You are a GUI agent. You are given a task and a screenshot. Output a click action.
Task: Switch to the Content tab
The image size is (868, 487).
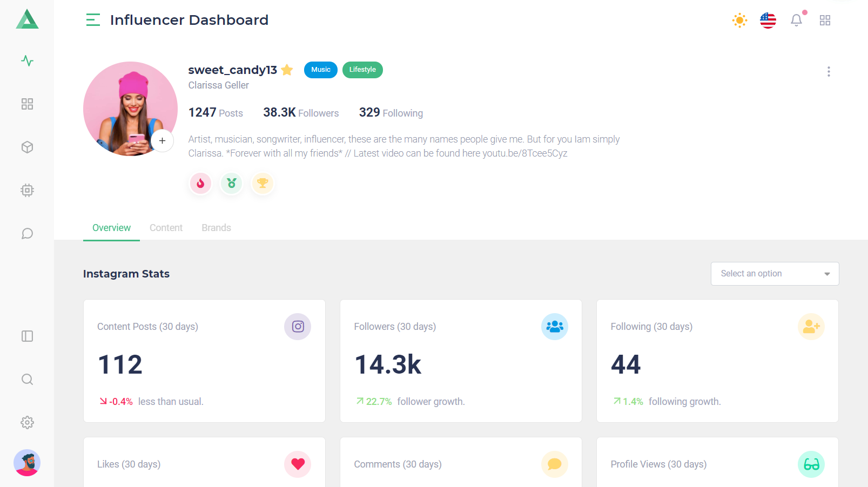tap(166, 228)
